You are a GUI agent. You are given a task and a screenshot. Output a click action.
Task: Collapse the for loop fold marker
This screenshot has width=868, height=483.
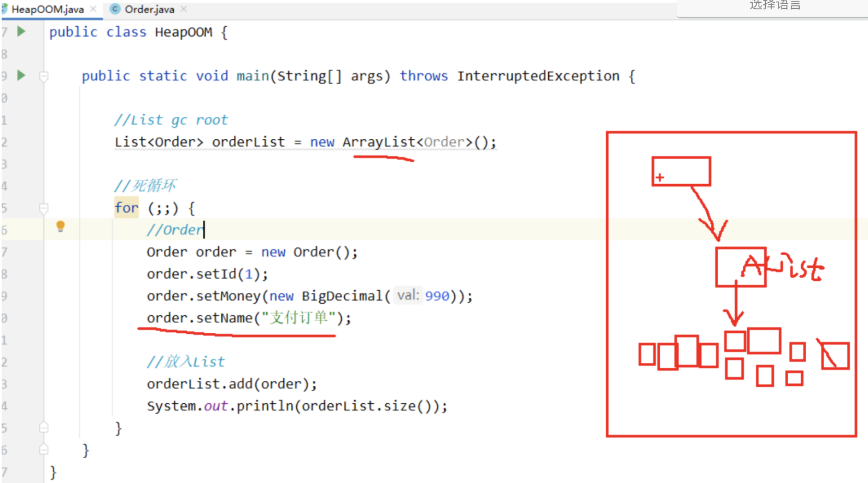pyautogui.click(x=44, y=208)
